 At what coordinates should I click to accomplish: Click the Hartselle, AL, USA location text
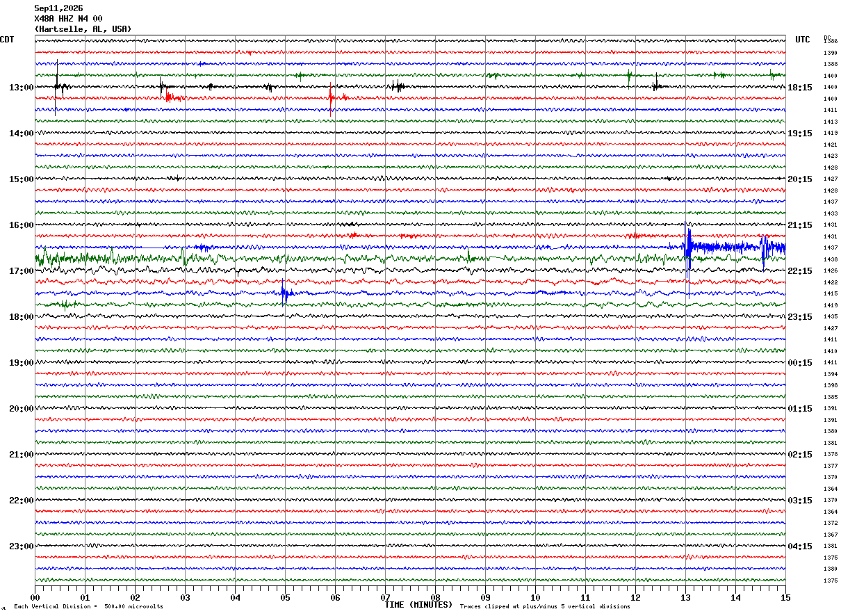pyautogui.click(x=83, y=29)
